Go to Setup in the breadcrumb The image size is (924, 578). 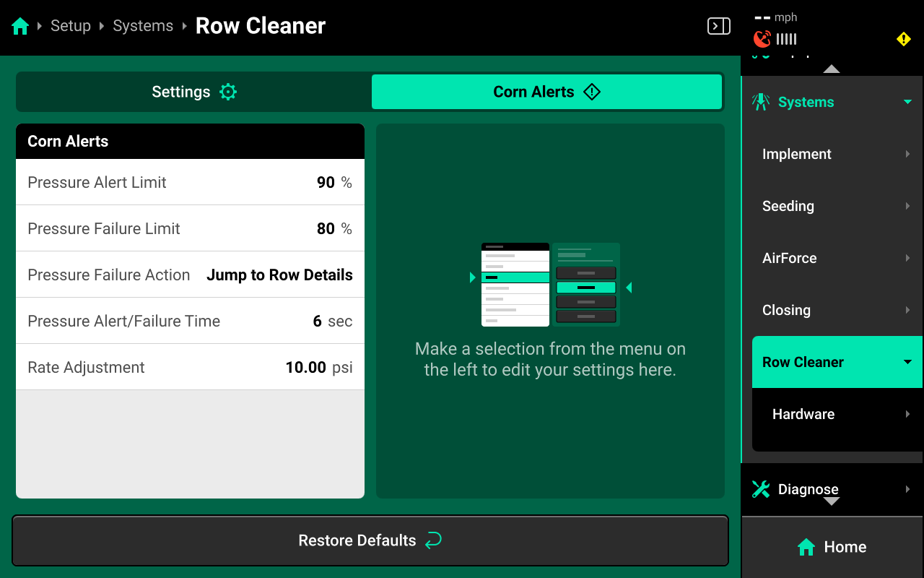[71, 26]
